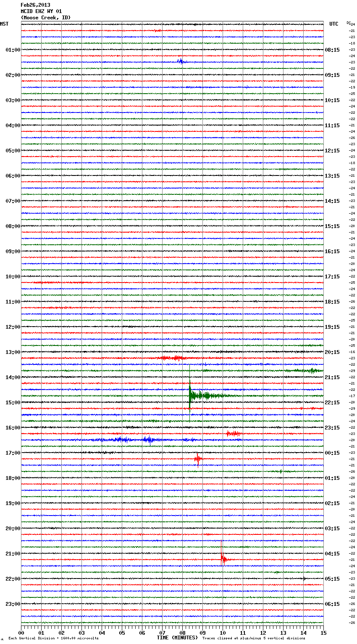Image resolution: width=357 pixels, height=644 pixels.
Task: Click the station name (Moose Creek, ID)
Action: click(x=46, y=18)
